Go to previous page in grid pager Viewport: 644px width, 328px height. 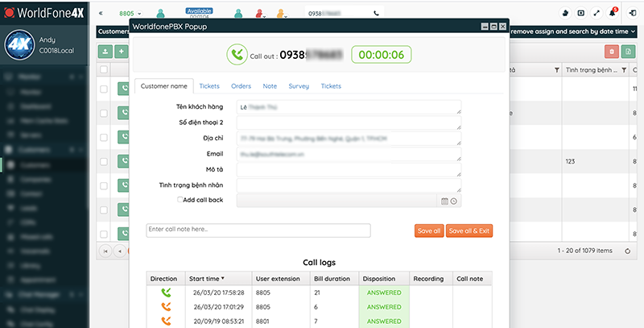(119, 251)
